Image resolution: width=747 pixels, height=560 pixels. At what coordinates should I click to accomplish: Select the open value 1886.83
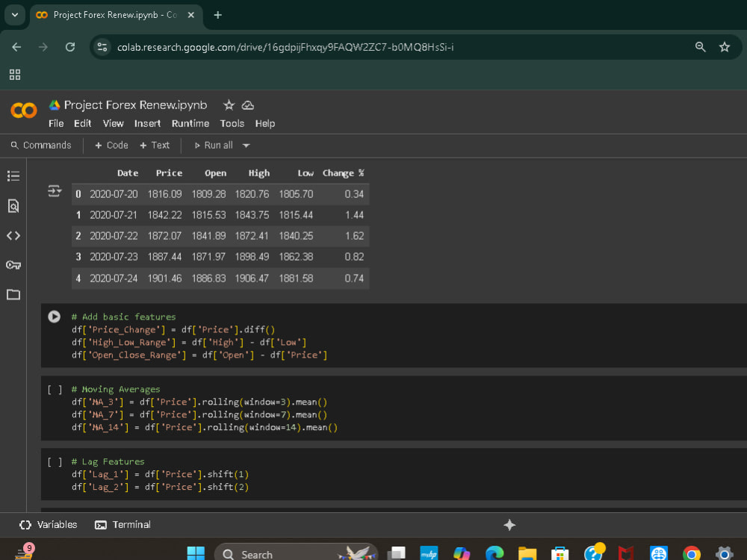[x=208, y=278]
